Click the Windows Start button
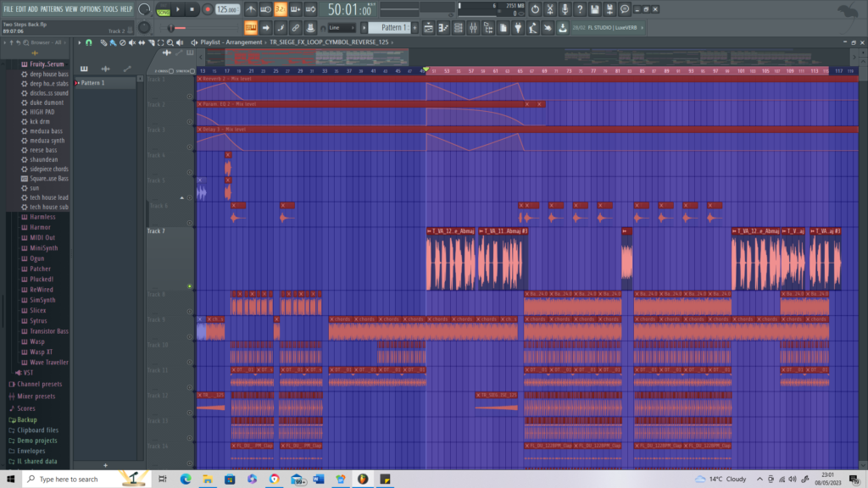Screen dimensions: 868x488 coord(10,480)
